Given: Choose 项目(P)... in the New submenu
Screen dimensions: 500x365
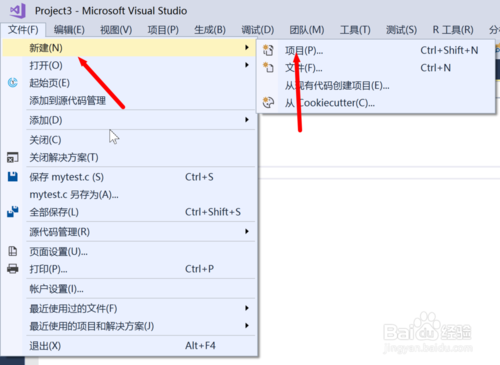Looking at the screenshot, I should (x=376, y=50).
